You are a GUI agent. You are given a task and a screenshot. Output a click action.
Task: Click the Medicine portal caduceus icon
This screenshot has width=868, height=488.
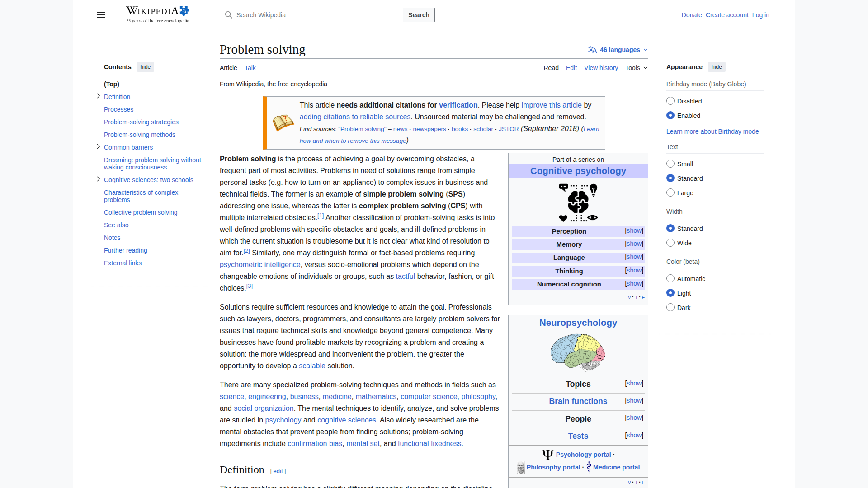pyautogui.click(x=589, y=467)
